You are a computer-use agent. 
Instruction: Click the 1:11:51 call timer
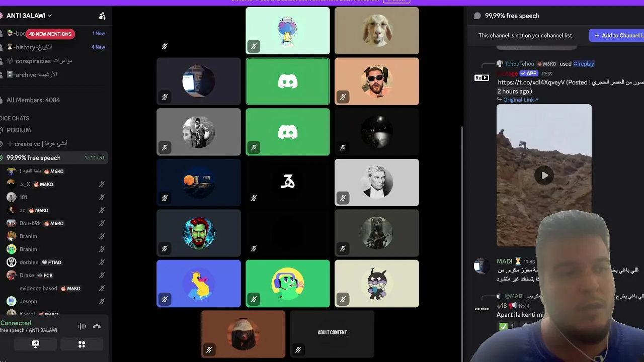pos(95,158)
